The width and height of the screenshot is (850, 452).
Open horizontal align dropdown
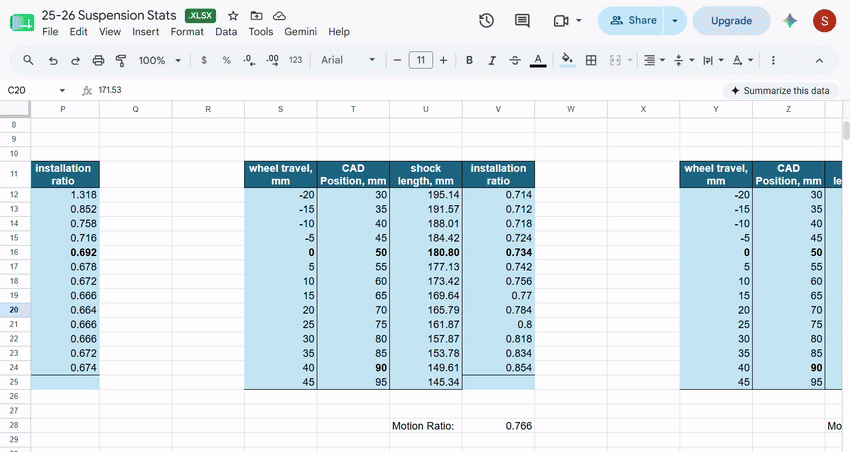[654, 60]
